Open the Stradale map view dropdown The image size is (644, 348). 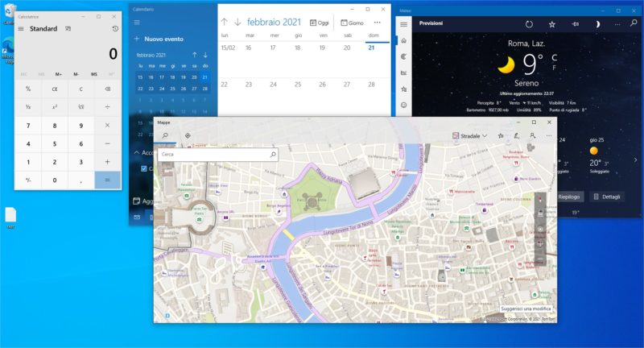pos(469,135)
